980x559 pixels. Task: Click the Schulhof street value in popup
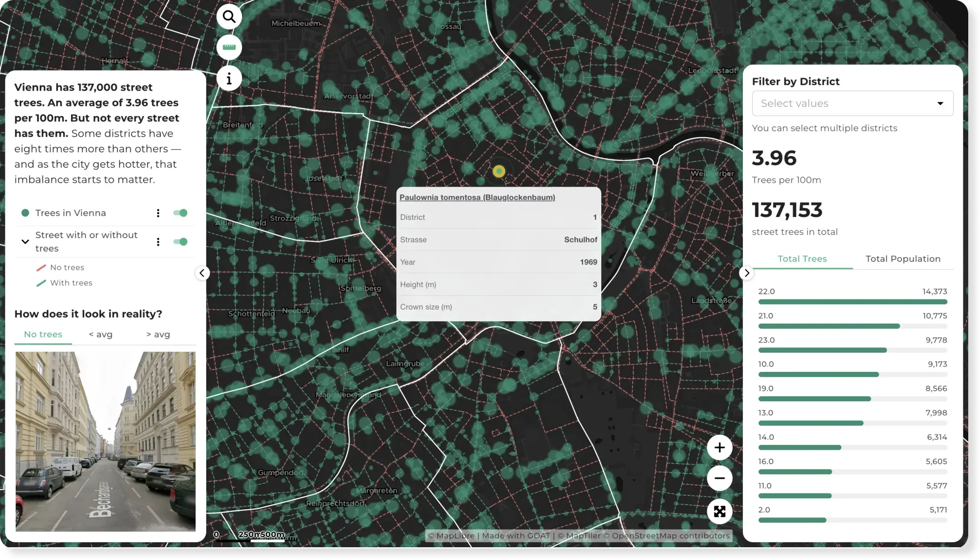tap(581, 240)
